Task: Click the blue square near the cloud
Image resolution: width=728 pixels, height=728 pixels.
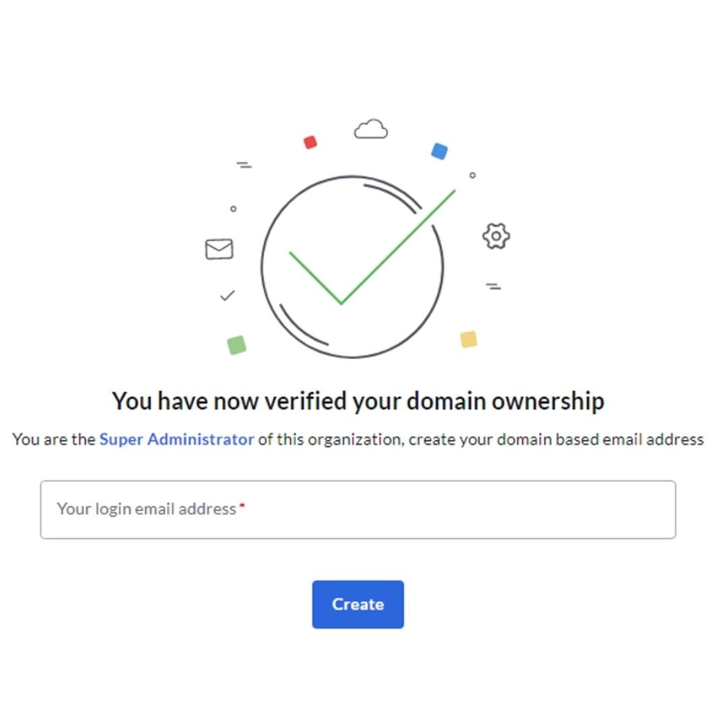Action: [x=438, y=152]
